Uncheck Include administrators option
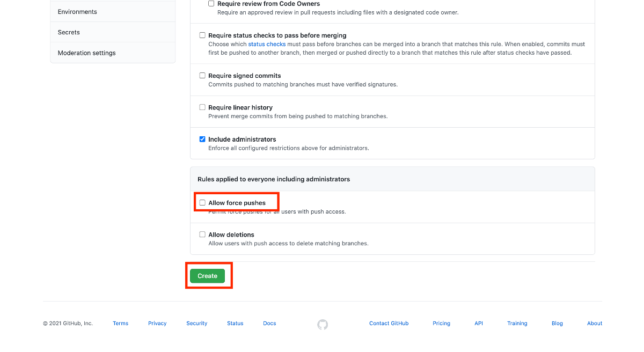The width and height of the screenshot is (644, 352). [202, 139]
